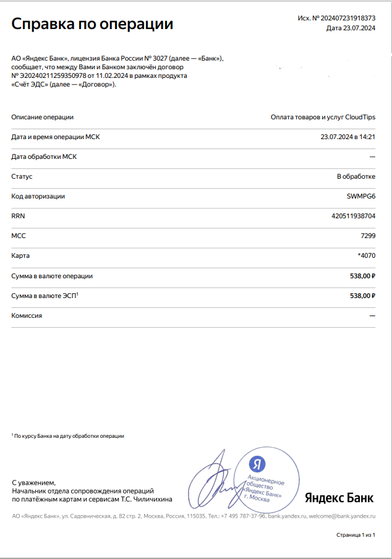Select the Справка по операции title
This screenshot has width=392, height=559.
click(92, 24)
